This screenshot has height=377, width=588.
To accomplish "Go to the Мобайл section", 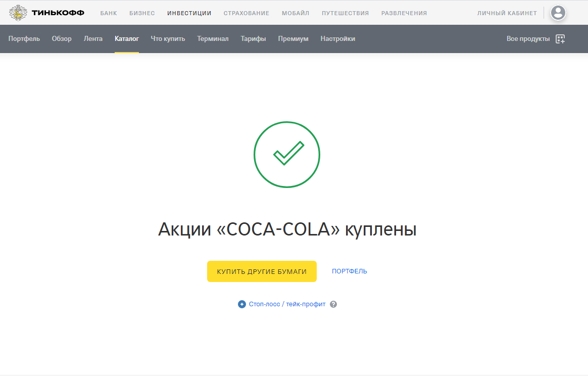I will pos(296,13).
